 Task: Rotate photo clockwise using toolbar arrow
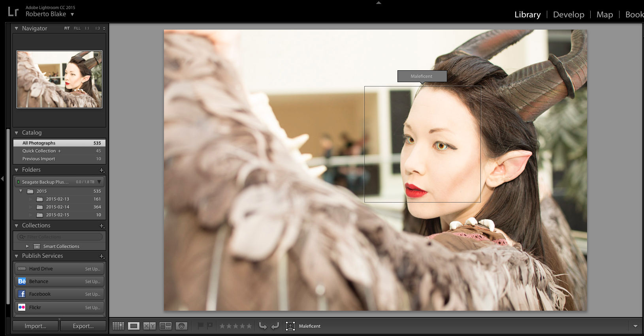coord(275,326)
